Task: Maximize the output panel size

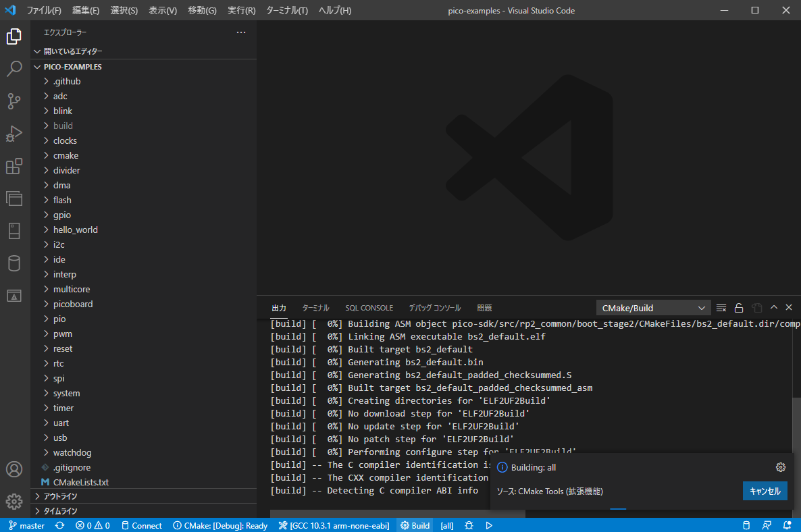Action: point(774,307)
